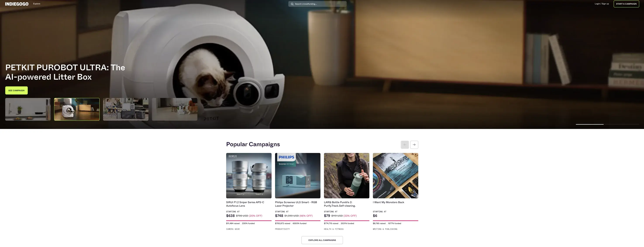Click the $6 price text

click(375, 216)
